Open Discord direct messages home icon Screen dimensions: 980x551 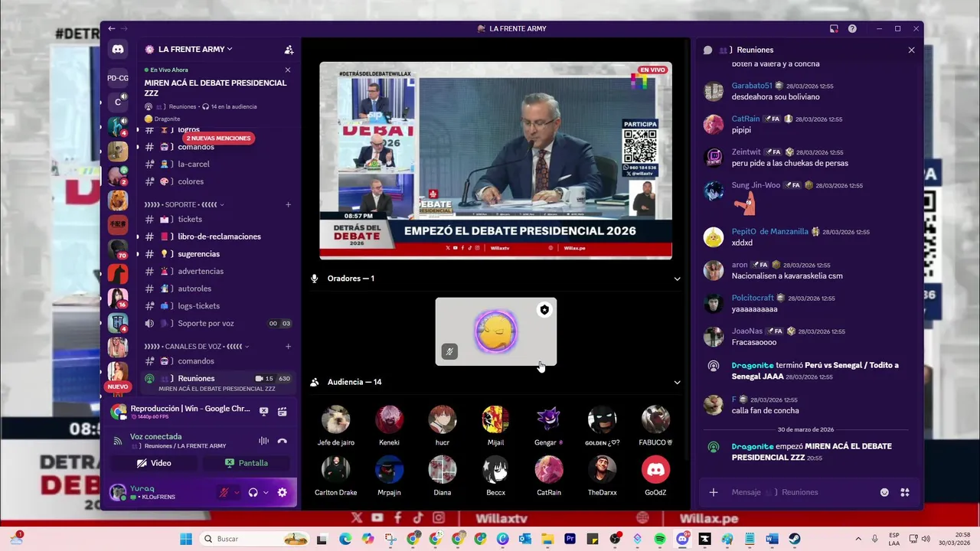118,49
